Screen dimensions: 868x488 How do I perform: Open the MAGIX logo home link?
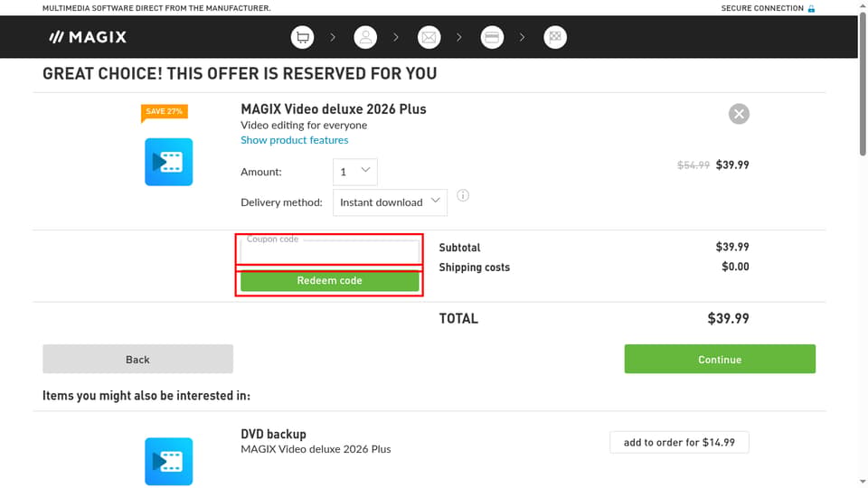tap(88, 37)
